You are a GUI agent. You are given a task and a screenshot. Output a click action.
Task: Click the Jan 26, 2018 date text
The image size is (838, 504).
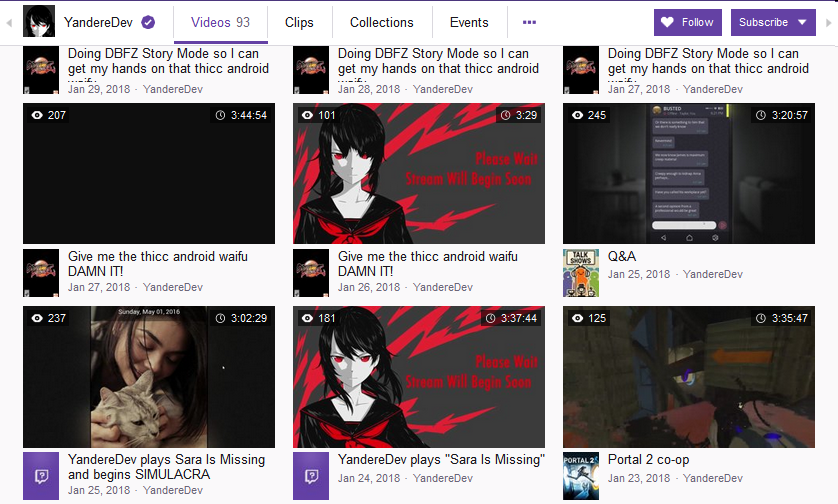click(369, 287)
